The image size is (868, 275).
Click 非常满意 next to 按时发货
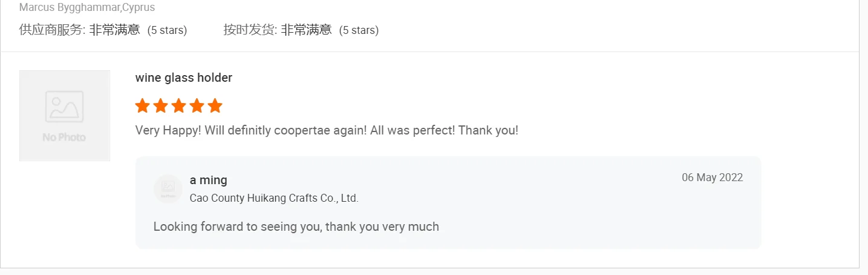coord(306,30)
